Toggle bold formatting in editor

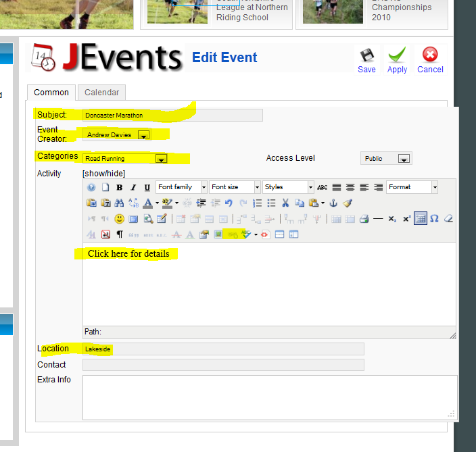(119, 187)
